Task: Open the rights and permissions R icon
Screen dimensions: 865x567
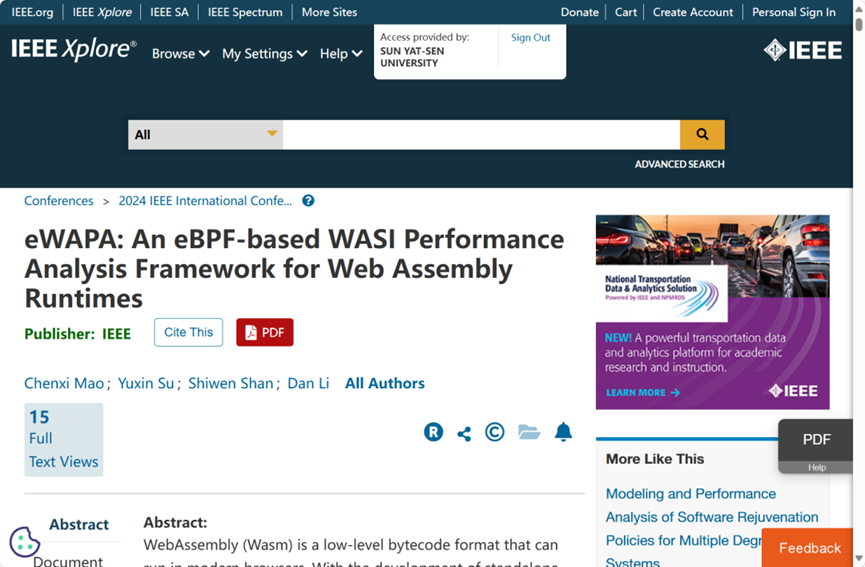Action: pyautogui.click(x=433, y=432)
